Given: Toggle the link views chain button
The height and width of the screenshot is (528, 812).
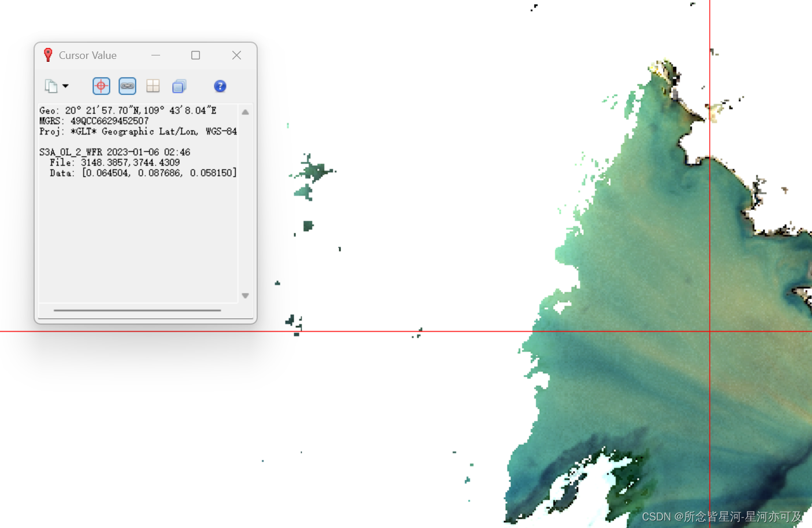Looking at the screenshot, I should coord(127,86).
